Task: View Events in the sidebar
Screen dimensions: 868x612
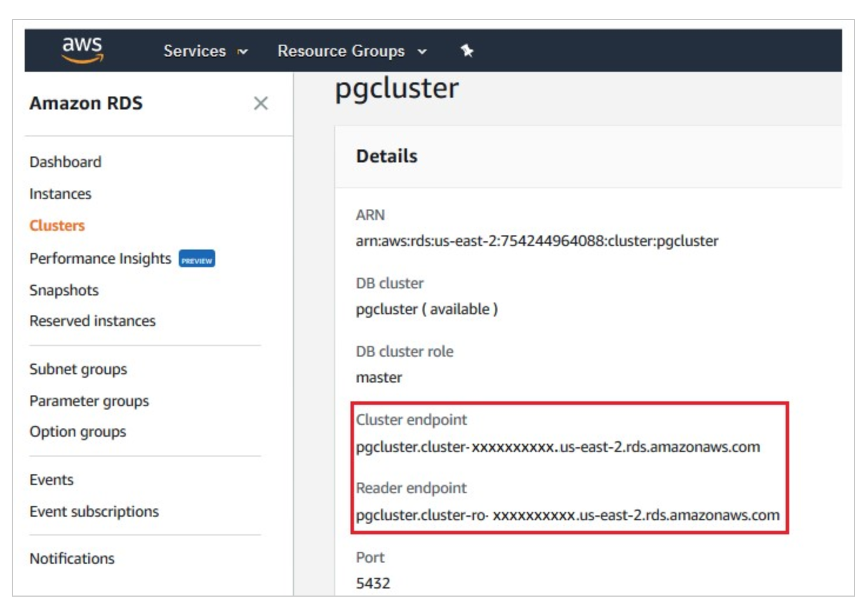Action: click(x=52, y=480)
